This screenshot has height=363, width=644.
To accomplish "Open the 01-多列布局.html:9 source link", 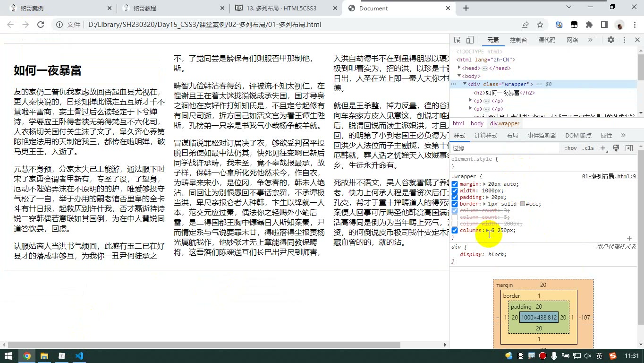I will click(x=609, y=176).
